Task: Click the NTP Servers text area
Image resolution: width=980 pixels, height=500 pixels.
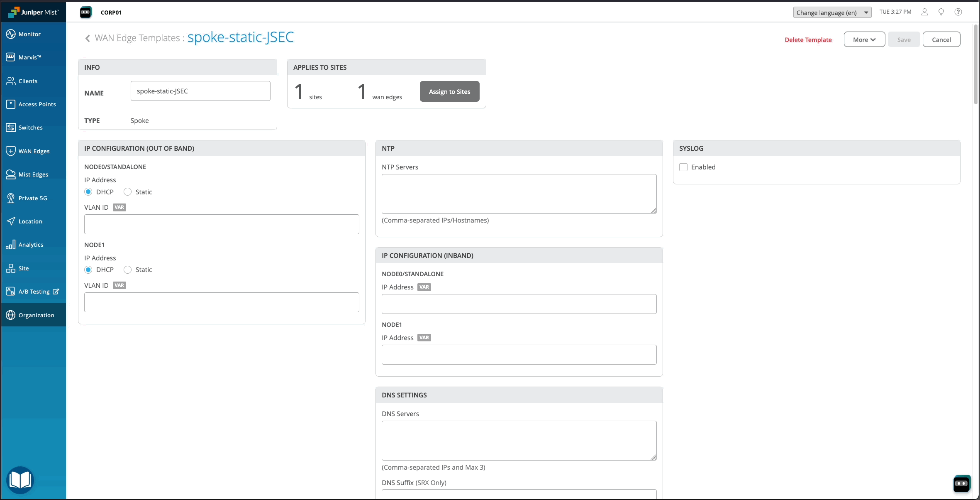Action: pyautogui.click(x=519, y=194)
